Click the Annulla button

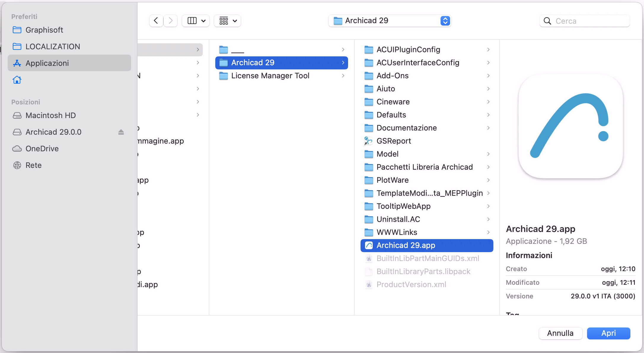560,333
